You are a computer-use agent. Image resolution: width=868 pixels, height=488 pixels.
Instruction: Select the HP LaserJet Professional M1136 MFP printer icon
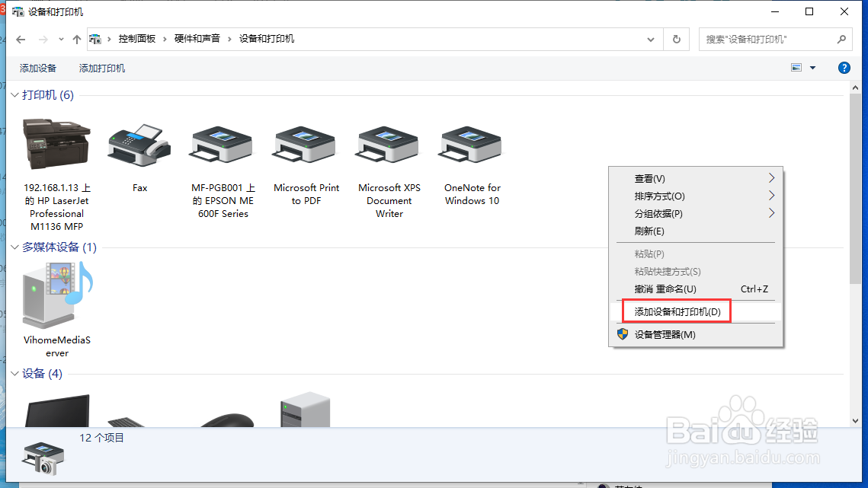(x=56, y=144)
